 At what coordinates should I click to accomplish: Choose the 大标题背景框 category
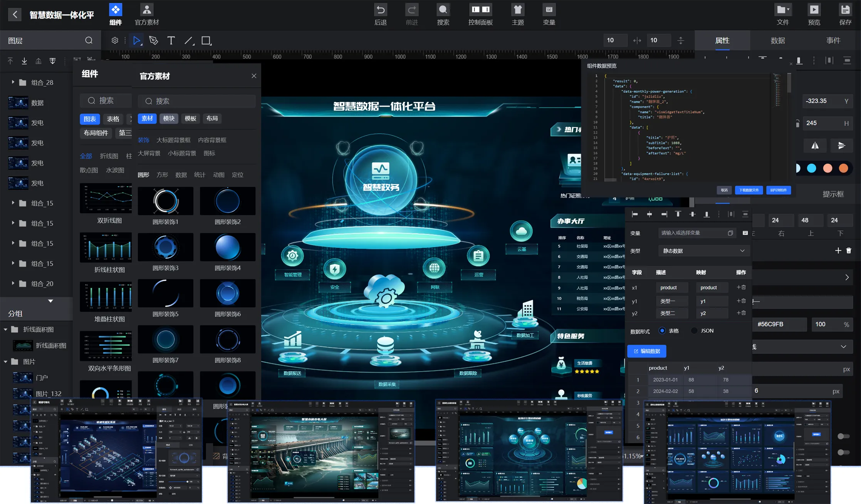point(173,140)
